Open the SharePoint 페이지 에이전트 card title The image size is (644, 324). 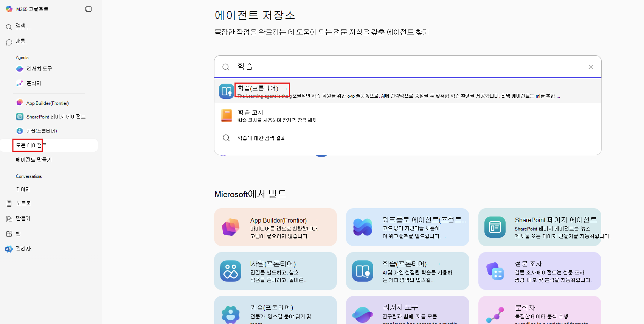(556, 220)
